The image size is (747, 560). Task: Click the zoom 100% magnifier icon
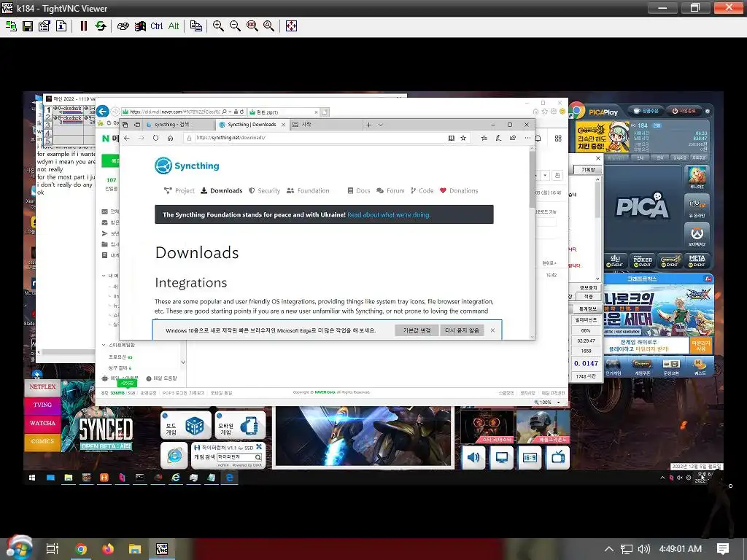point(252,26)
